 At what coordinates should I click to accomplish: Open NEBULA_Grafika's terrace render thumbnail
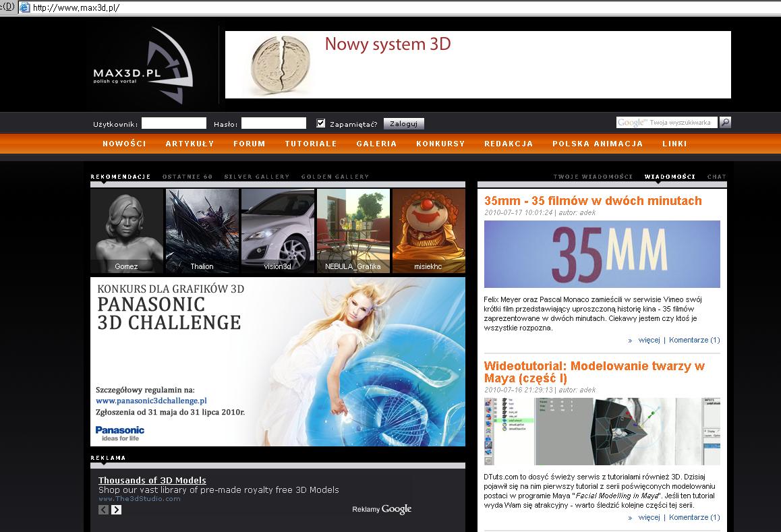click(x=353, y=231)
